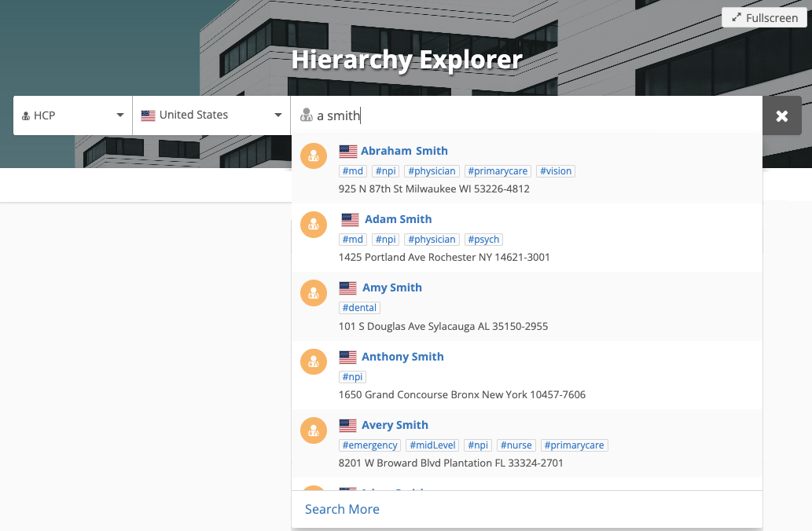Click the US flag next to Avery Smith

coord(348,425)
